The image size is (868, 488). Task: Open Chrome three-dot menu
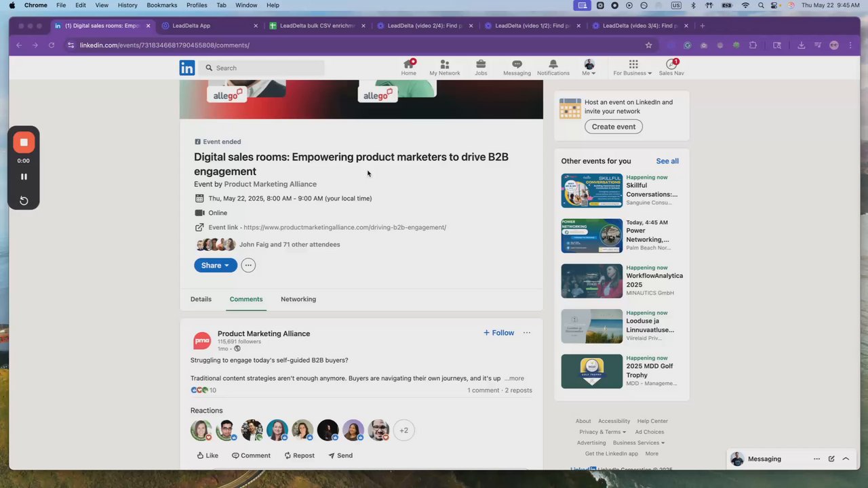pyautogui.click(x=850, y=45)
